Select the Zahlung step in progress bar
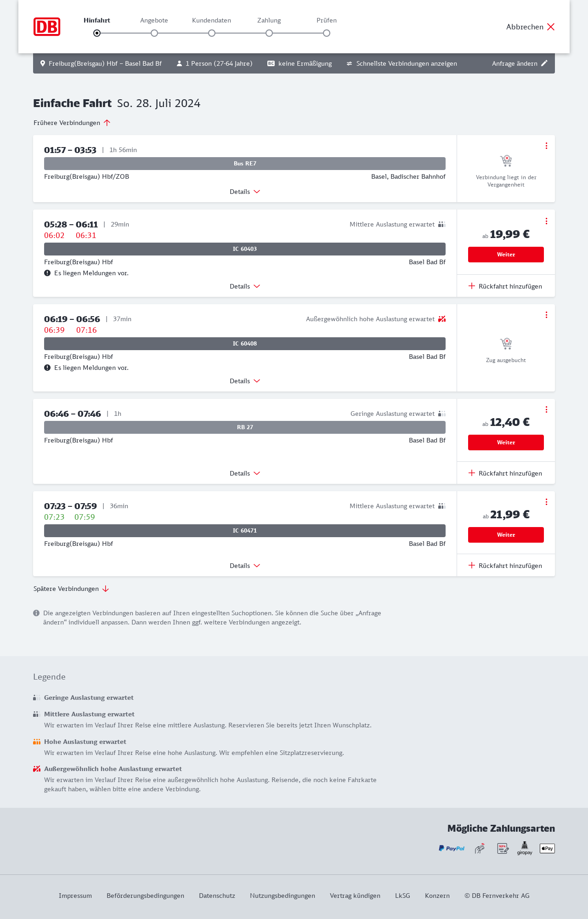Image resolution: width=588 pixels, height=919 pixels. [269, 33]
